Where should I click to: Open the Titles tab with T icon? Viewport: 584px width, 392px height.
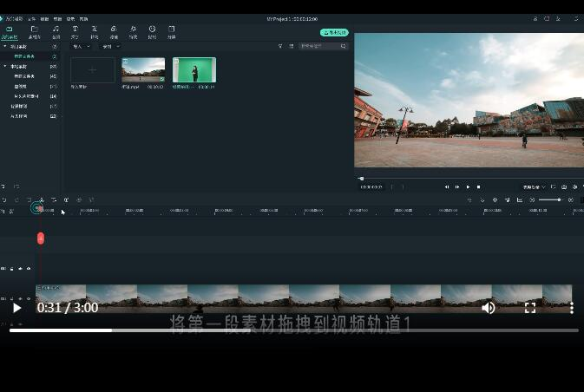[75, 31]
